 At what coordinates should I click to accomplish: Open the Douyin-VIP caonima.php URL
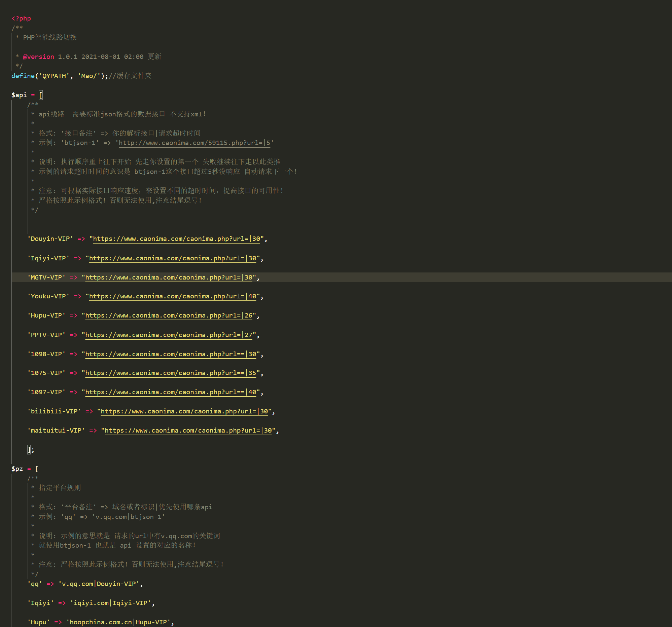(176, 239)
